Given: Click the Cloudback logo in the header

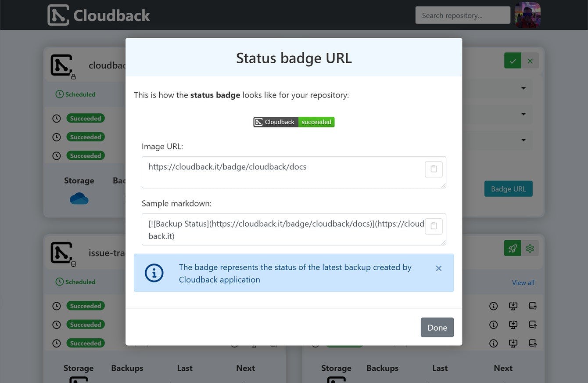Looking at the screenshot, I should 98,14.
